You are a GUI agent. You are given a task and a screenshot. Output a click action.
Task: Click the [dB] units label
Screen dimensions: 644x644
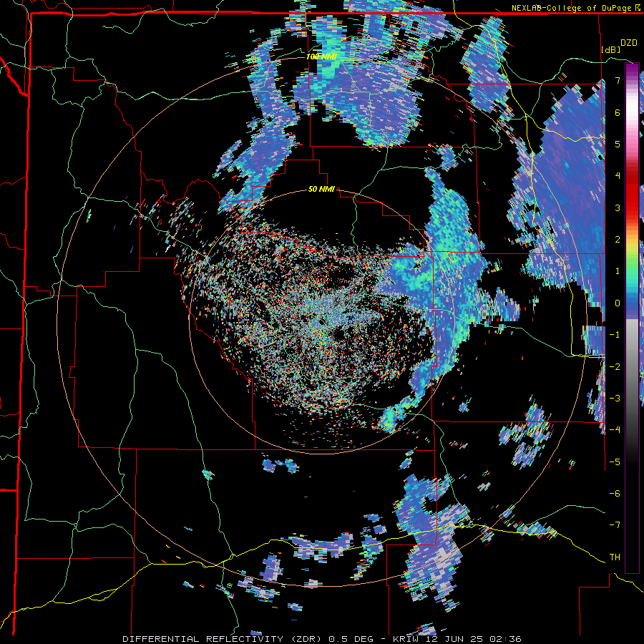(x=610, y=49)
